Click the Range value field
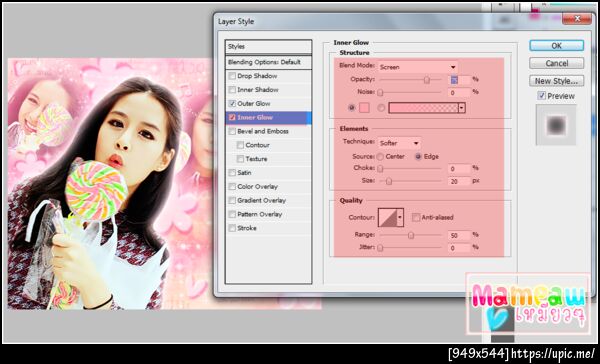Image resolution: width=600 pixels, height=364 pixels. tap(460, 235)
